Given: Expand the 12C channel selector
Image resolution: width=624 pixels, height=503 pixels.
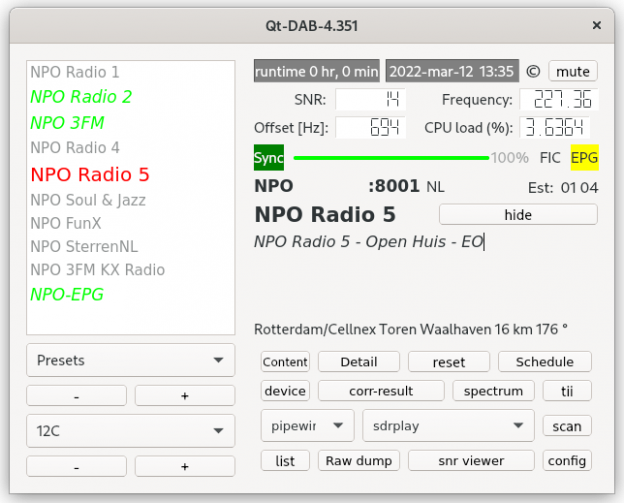Looking at the screenshot, I should coord(130,431).
